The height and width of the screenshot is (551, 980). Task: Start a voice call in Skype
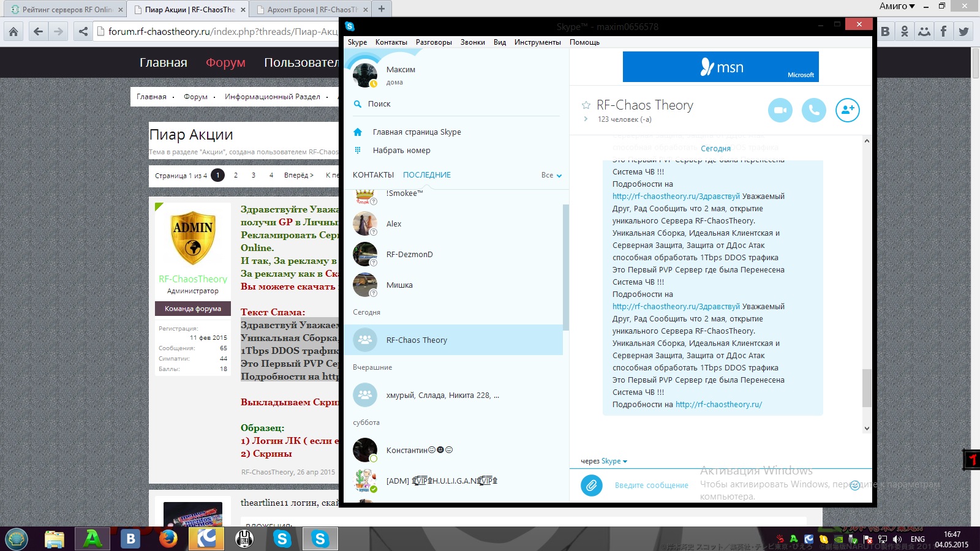[x=814, y=110]
